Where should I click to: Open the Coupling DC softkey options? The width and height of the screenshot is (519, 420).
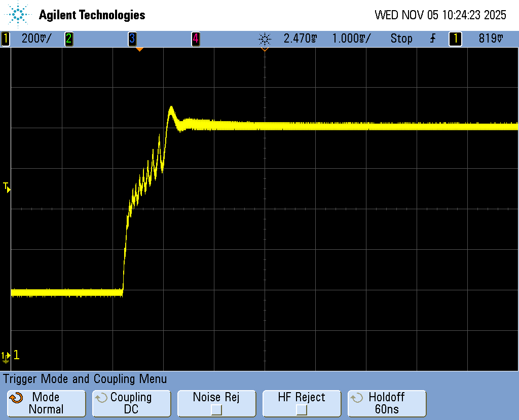[x=131, y=403]
